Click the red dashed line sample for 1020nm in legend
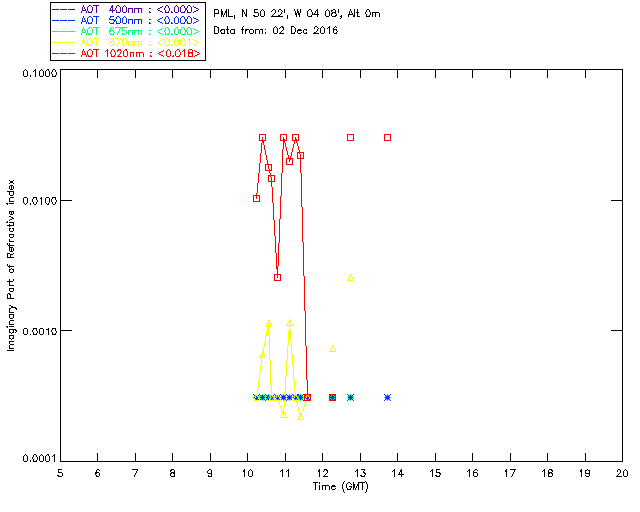 pos(64,53)
